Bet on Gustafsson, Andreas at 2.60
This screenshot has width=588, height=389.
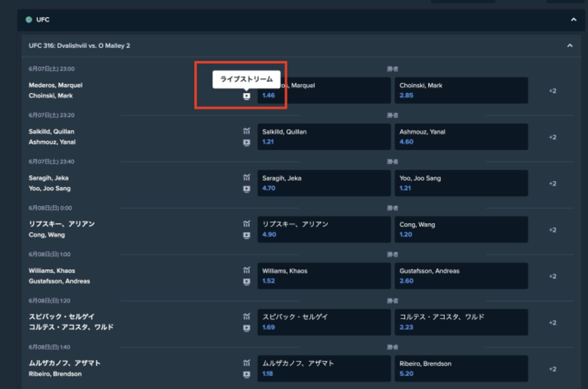(x=461, y=276)
